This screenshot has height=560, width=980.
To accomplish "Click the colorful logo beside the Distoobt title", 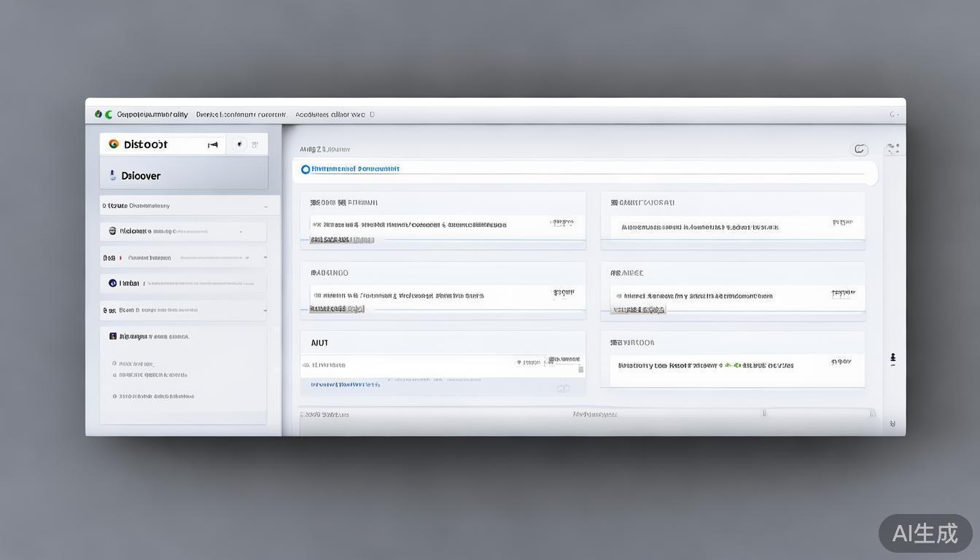I will (x=114, y=144).
